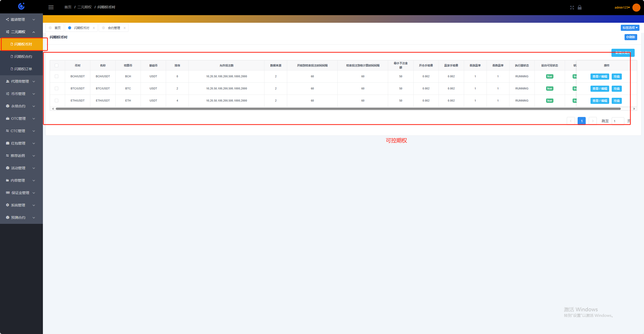Image resolution: width=644 pixels, height=334 pixels.
Task: Click the 刷新 refresh button
Action: point(631,37)
